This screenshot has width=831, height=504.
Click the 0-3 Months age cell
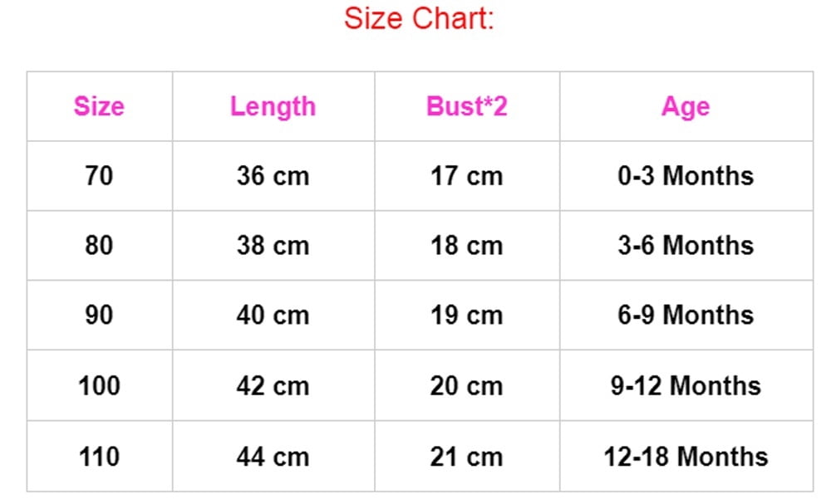click(686, 176)
